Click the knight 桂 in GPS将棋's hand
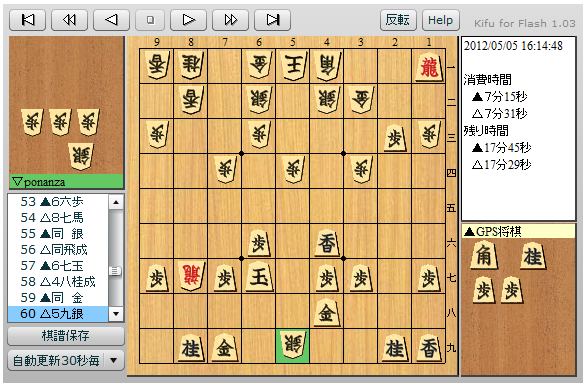 tap(533, 256)
